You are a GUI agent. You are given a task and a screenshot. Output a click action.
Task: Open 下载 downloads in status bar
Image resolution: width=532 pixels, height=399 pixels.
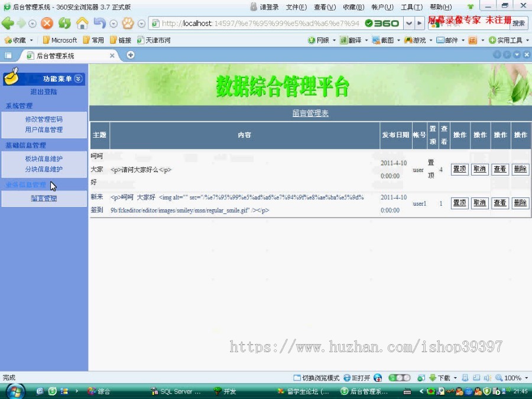[x=440, y=378]
